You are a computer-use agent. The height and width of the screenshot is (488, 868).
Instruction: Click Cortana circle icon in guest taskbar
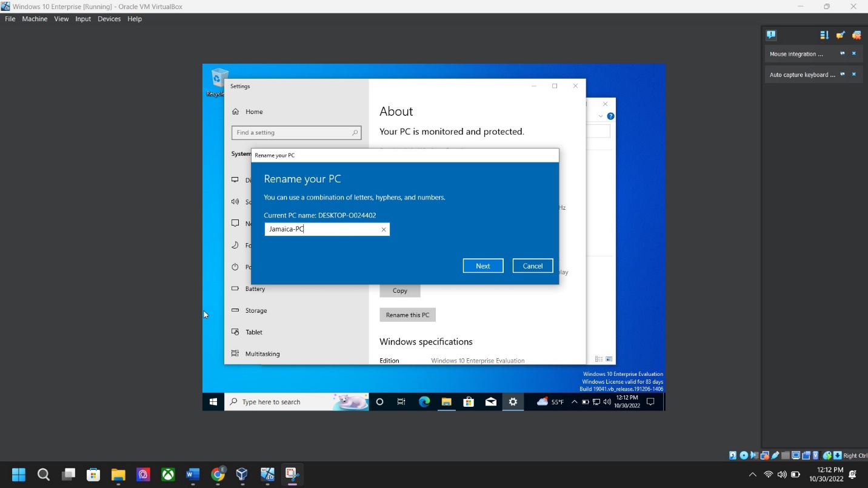(x=379, y=401)
